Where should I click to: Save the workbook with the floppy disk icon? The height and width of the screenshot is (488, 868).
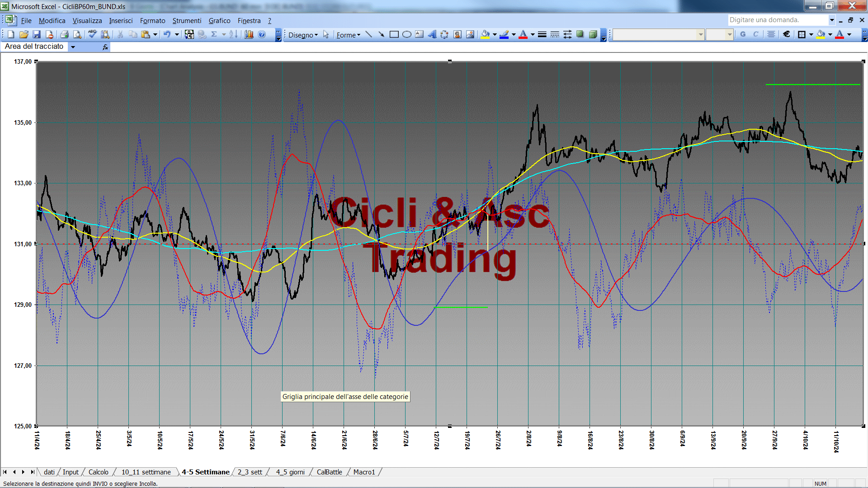pyautogui.click(x=37, y=34)
